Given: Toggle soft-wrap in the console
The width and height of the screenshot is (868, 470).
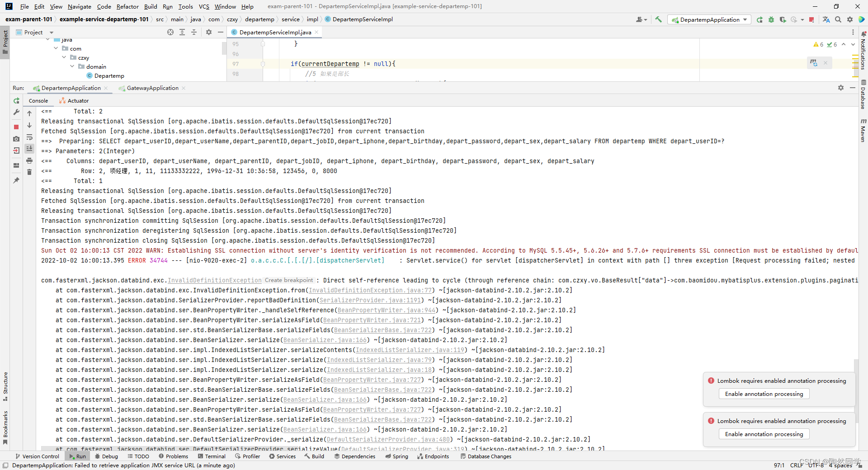Looking at the screenshot, I should [x=29, y=137].
